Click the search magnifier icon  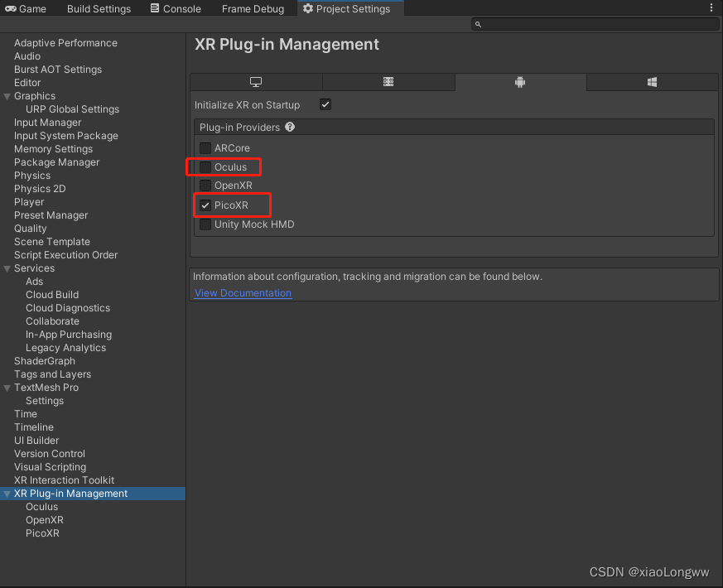coord(478,24)
